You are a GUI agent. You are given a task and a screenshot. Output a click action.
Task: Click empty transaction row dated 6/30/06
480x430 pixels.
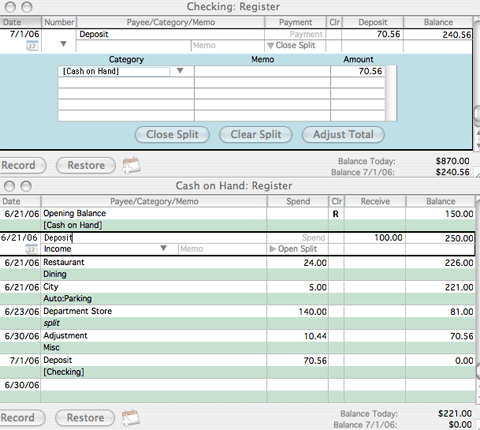237,390
